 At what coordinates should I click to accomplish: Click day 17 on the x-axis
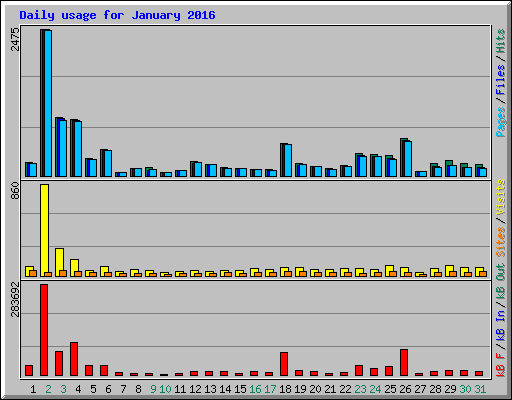(x=270, y=389)
